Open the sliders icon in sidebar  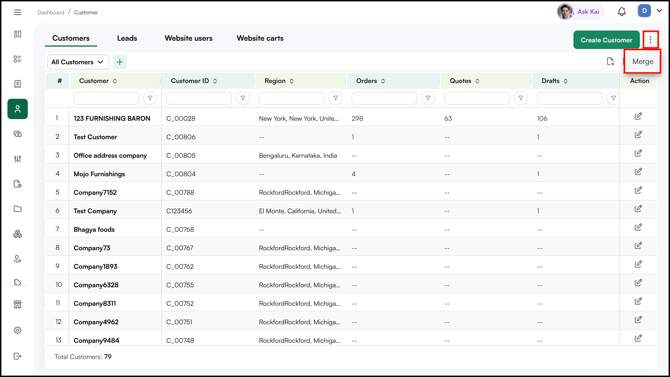(x=18, y=159)
